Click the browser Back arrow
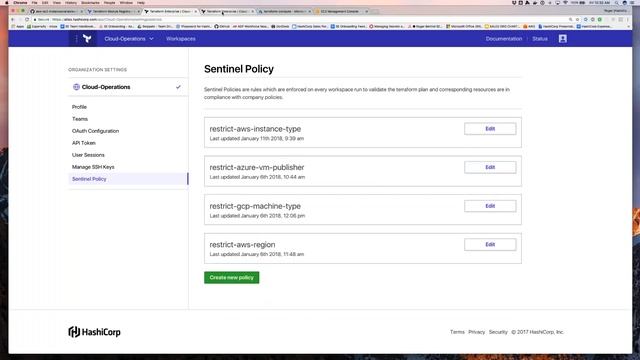The height and width of the screenshot is (360, 640). point(13,19)
